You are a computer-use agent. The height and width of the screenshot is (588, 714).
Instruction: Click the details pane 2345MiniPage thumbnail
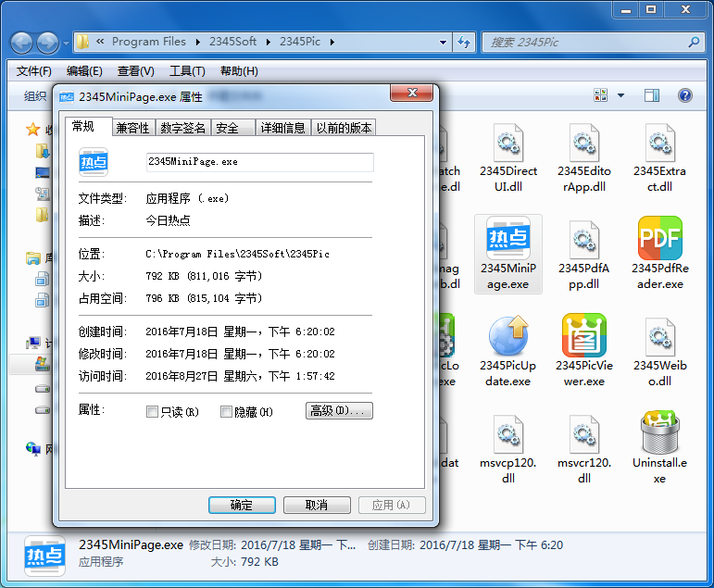coord(44,557)
